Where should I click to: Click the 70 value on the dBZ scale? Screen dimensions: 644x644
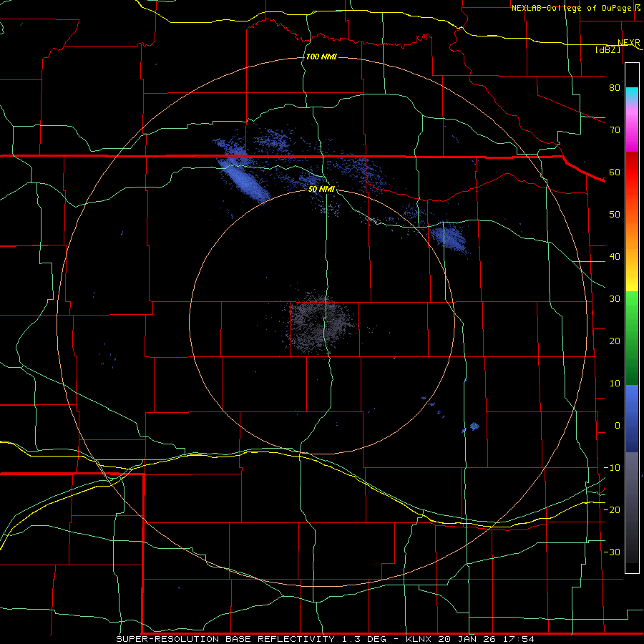615,130
